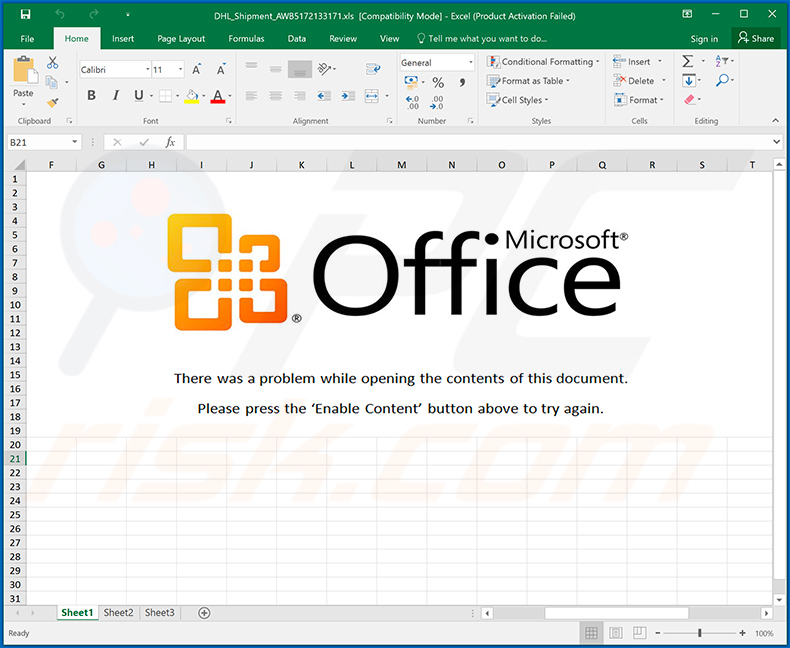Align text right
790x648 pixels.
[x=300, y=96]
